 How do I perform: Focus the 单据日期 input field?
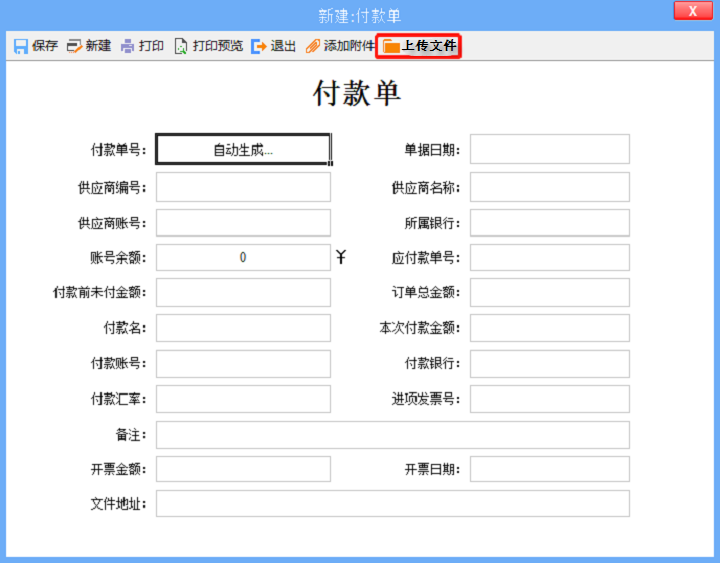point(550,149)
